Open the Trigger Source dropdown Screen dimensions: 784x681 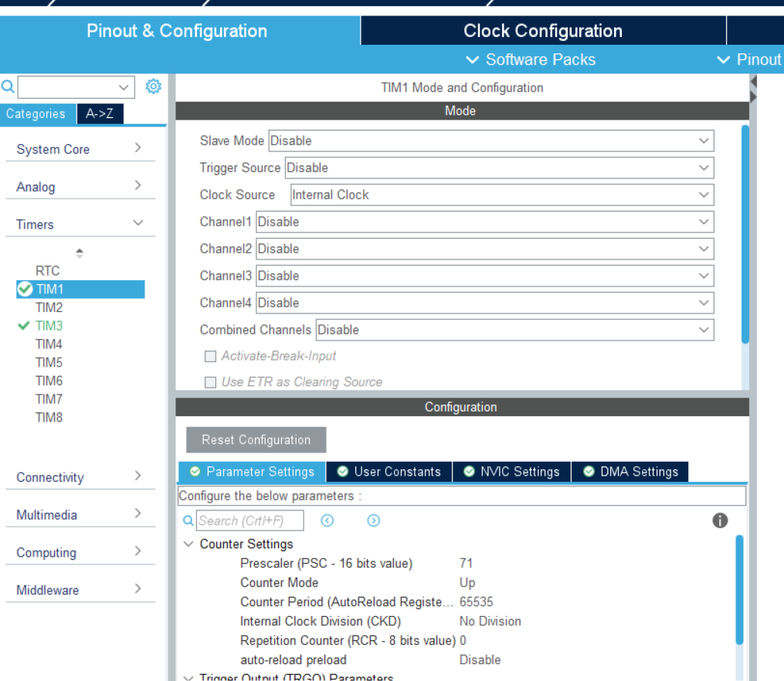tap(499, 168)
